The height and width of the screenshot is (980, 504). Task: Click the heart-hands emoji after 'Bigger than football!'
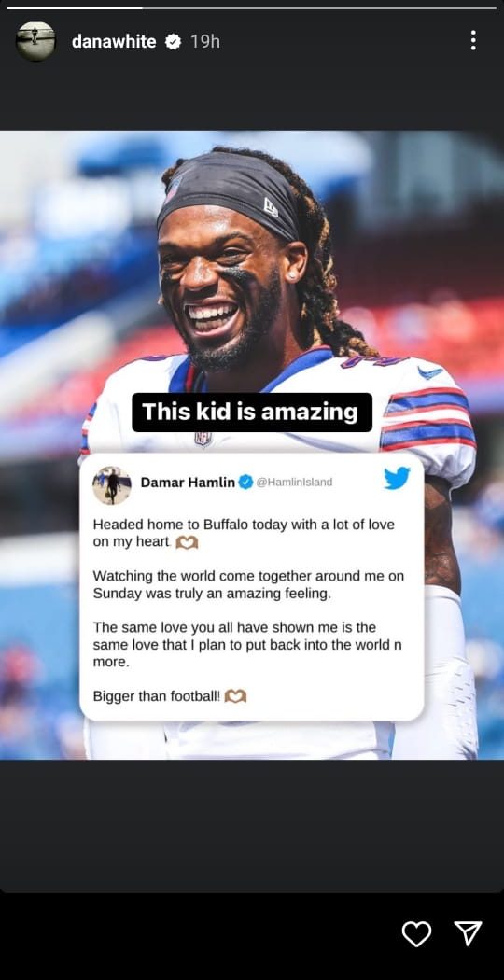tap(235, 695)
